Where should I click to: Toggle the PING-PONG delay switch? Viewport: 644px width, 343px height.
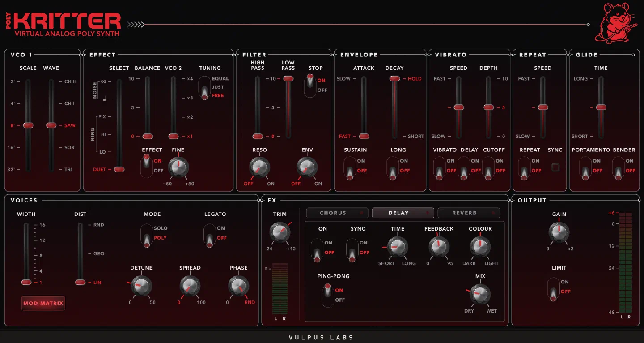pyautogui.click(x=328, y=295)
